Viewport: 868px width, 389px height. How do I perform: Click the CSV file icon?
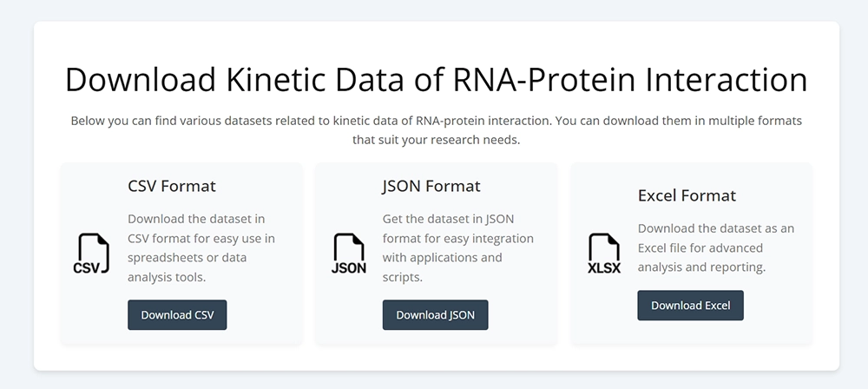click(91, 254)
